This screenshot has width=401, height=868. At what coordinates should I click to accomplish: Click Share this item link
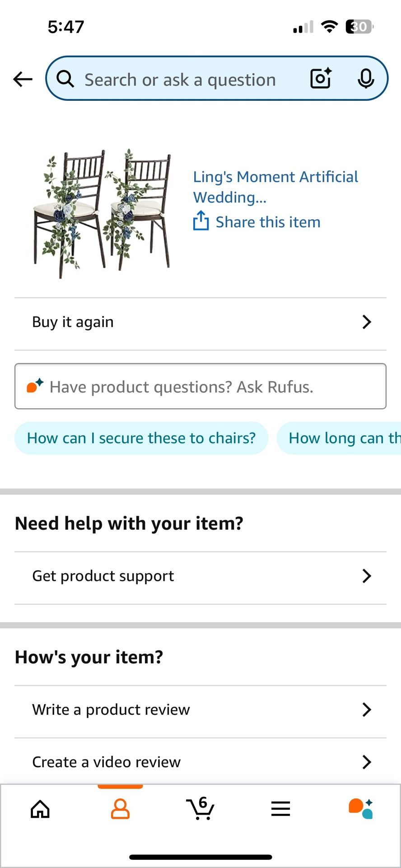pos(268,222)
